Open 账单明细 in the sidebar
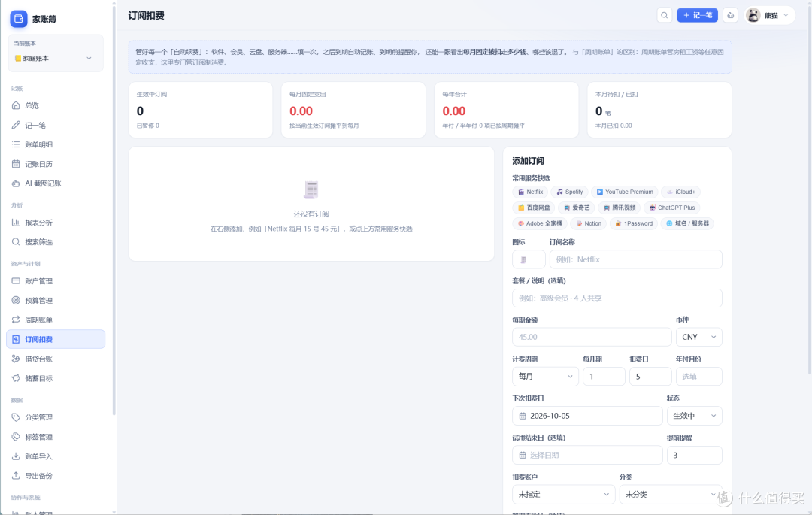This screenshot has height=515, width=812. (56, 144)
